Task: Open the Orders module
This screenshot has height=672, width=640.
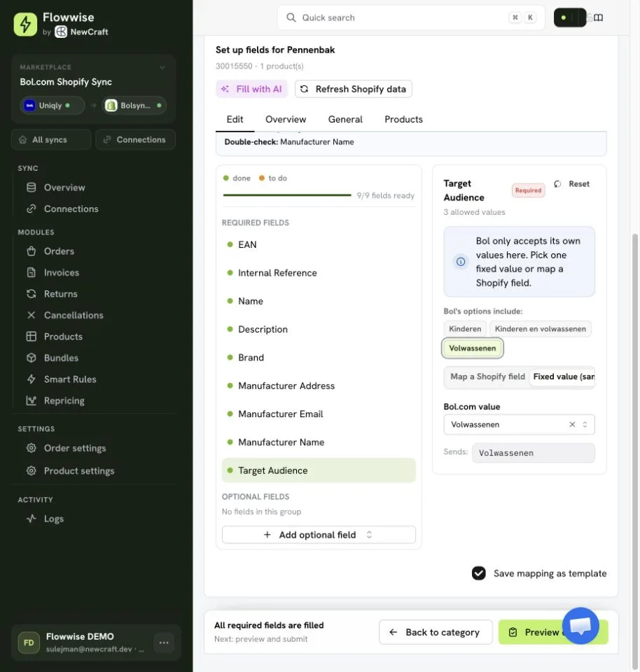Action: pyautogui.click(x=59, y=251)
